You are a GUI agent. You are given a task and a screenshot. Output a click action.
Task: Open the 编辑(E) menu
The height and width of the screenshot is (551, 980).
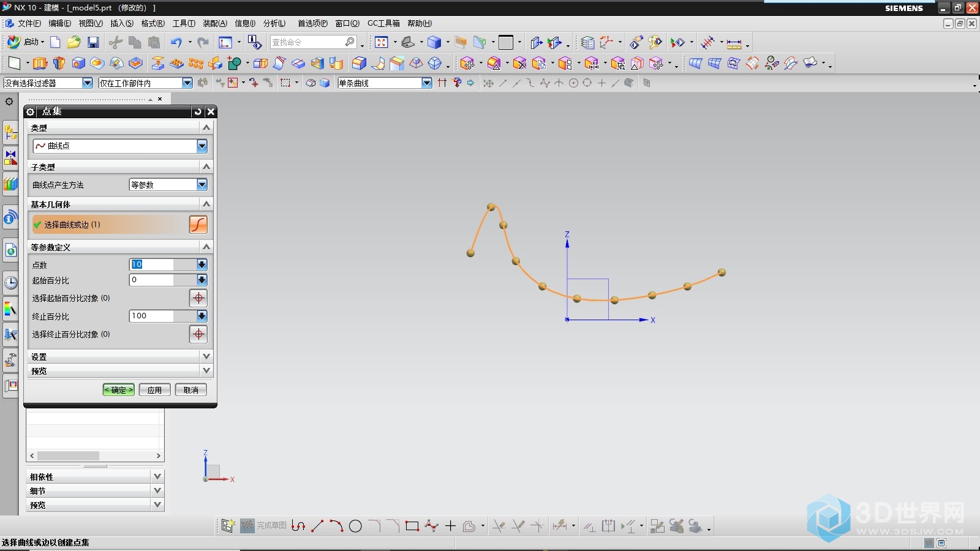(59, 23)
